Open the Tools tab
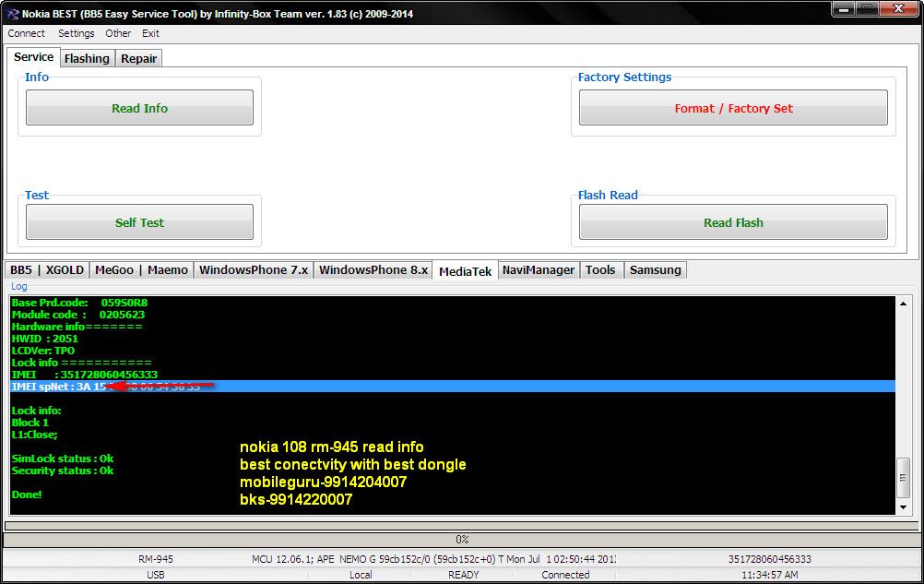The image size is (924, 584). (600, 270)
